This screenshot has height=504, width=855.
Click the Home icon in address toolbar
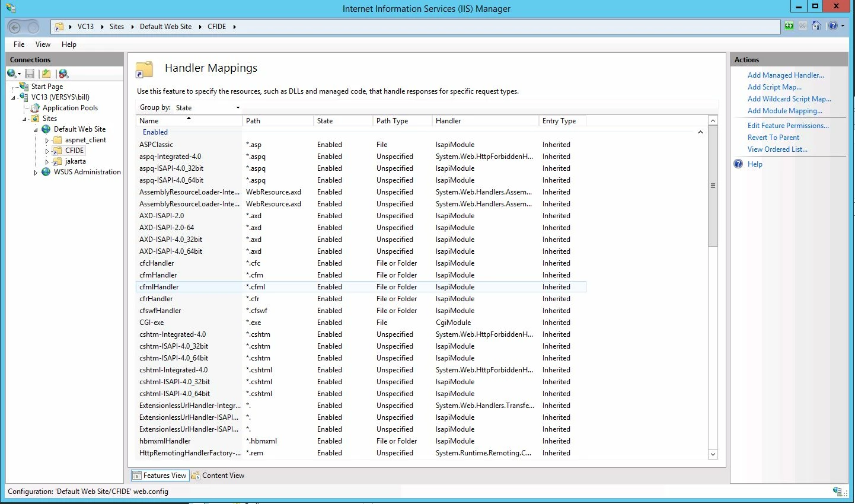pyautogui.click(x=816, y=25)
